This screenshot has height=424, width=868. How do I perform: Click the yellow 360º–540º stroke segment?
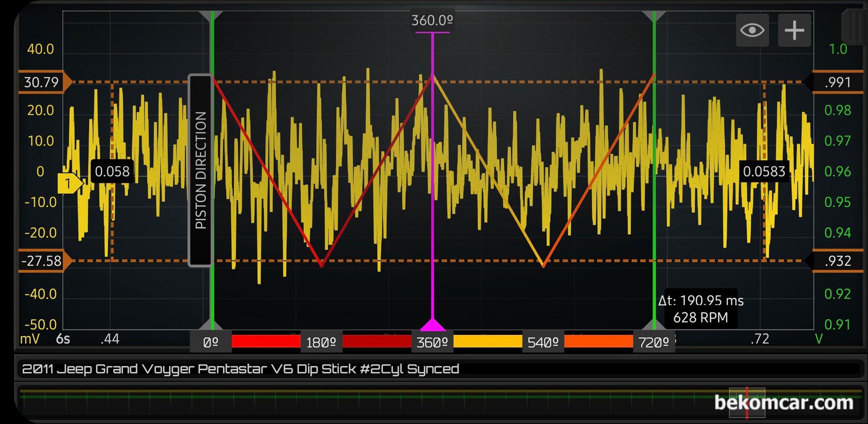[487, 341]
